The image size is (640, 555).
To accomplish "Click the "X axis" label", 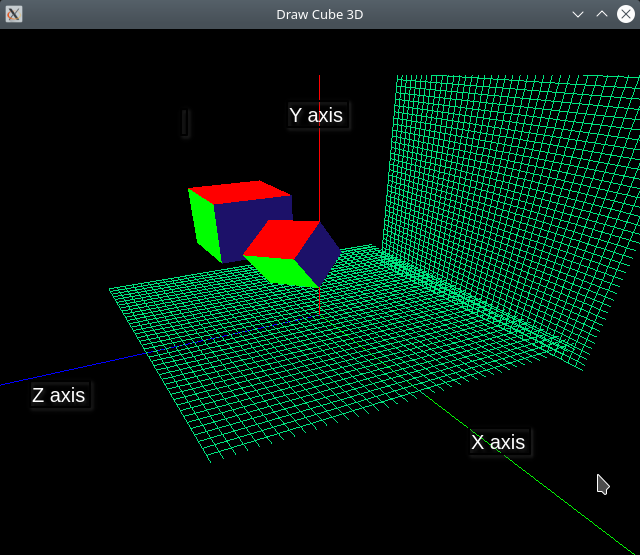I will point(499,442).
